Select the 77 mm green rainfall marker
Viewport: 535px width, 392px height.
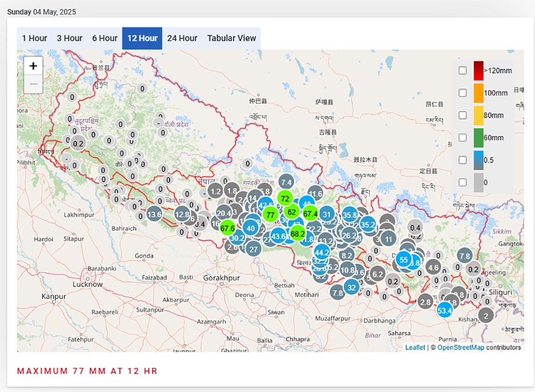(x=270, y=215)
